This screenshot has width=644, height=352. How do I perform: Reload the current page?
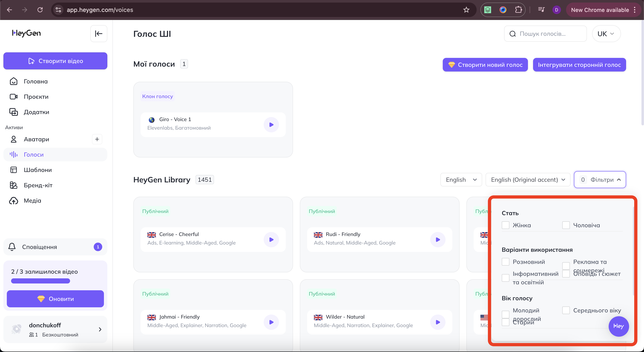coord(40,10)
